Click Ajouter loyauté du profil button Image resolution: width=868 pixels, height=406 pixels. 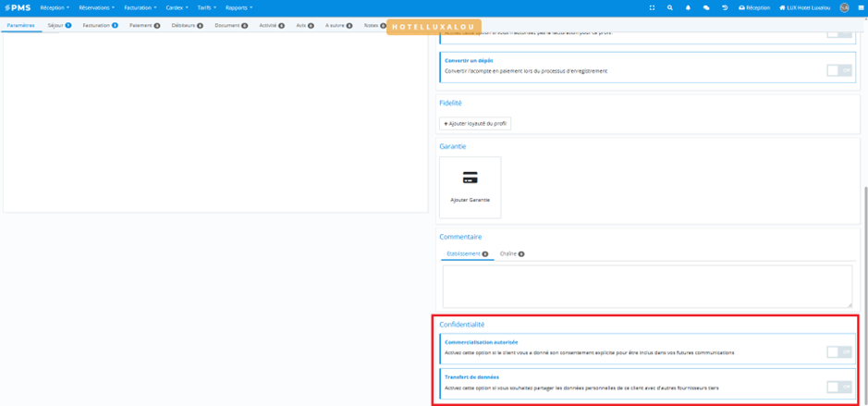click(475, 123)
